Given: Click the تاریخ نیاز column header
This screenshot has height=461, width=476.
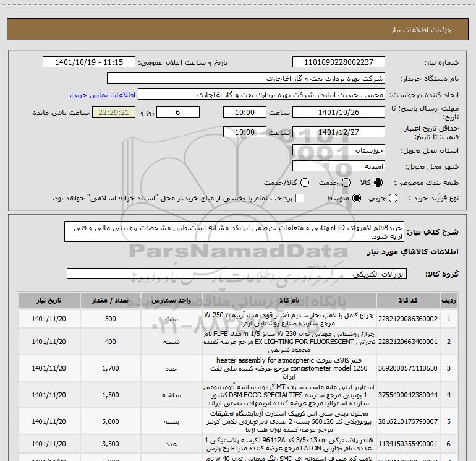Looking at the screenshot, I should pos(49,300).
